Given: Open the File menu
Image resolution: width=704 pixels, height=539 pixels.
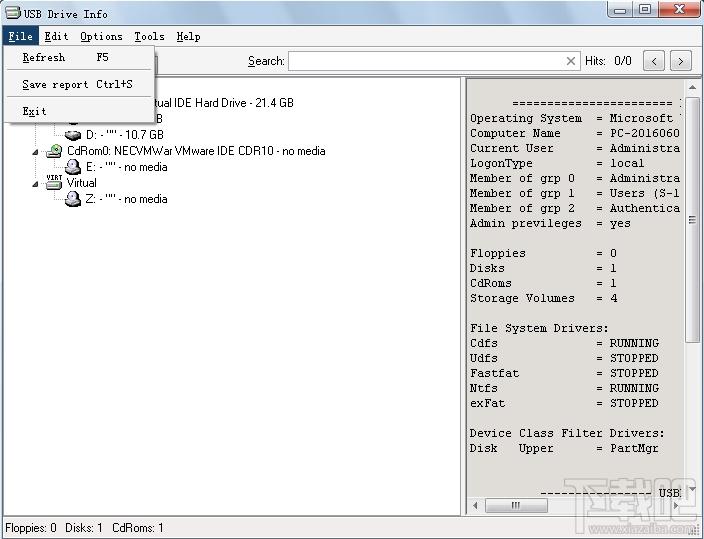Looking at the screenshot, I should (20, 36).
